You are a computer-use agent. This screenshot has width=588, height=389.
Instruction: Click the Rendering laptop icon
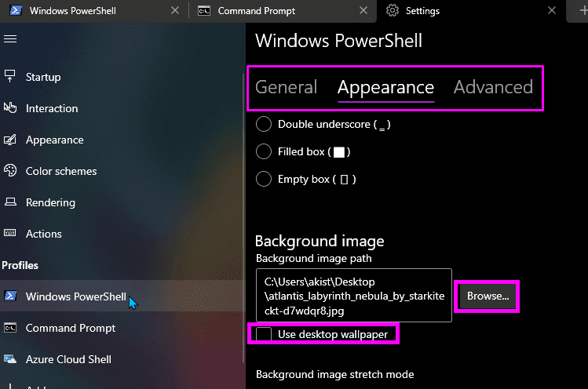[x=10, y=202]
